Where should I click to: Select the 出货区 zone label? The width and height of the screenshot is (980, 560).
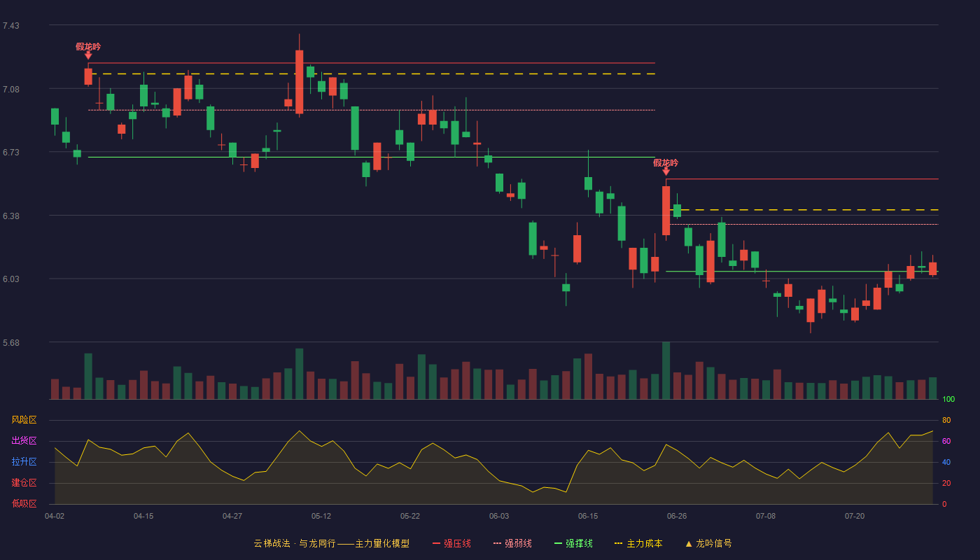[24, 441]
